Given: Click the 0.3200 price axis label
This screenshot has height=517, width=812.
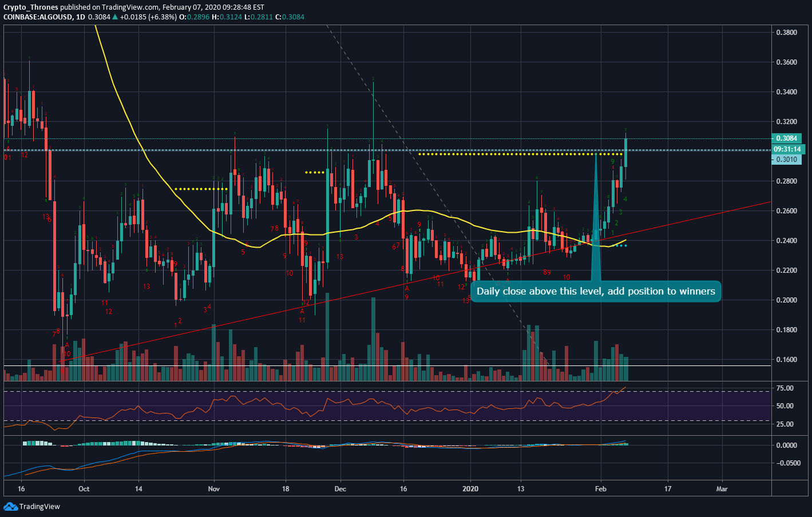Looking at the screenshot, I should click(x=786, y=122).
